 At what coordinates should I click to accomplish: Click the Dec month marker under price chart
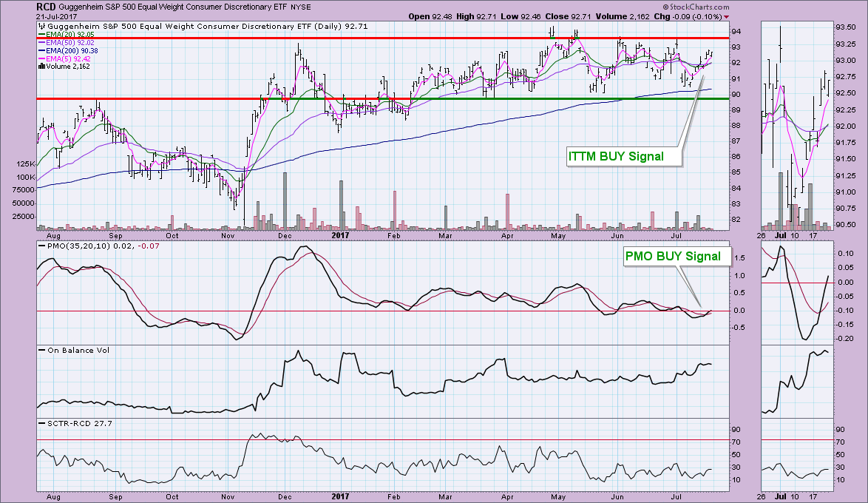285,235
